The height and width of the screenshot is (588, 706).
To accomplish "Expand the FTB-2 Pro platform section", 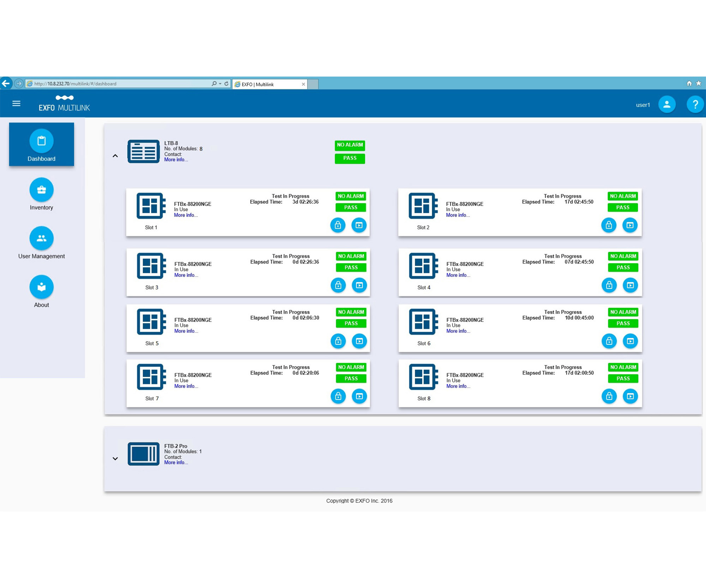I will [115, 459].
